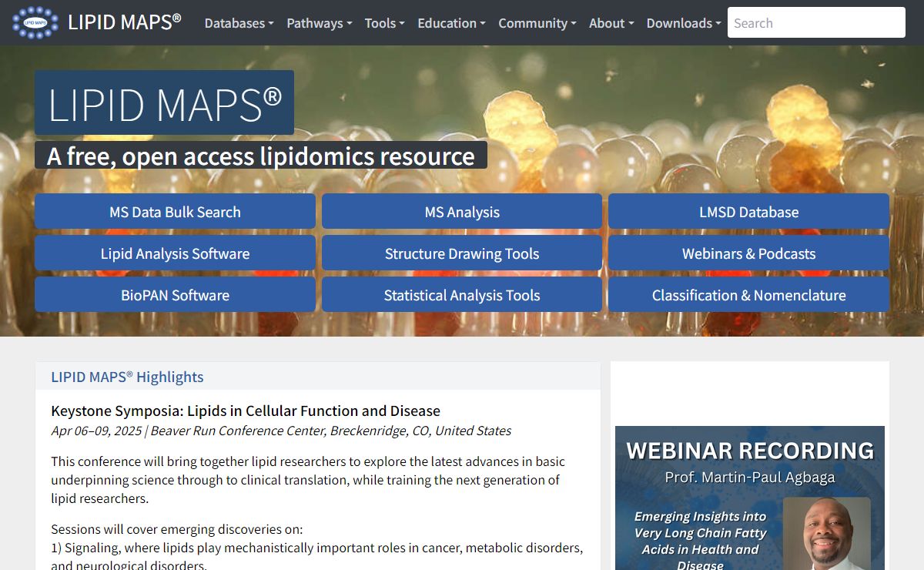
Task: Open the LMSD Database button
Action: [748, 212]
